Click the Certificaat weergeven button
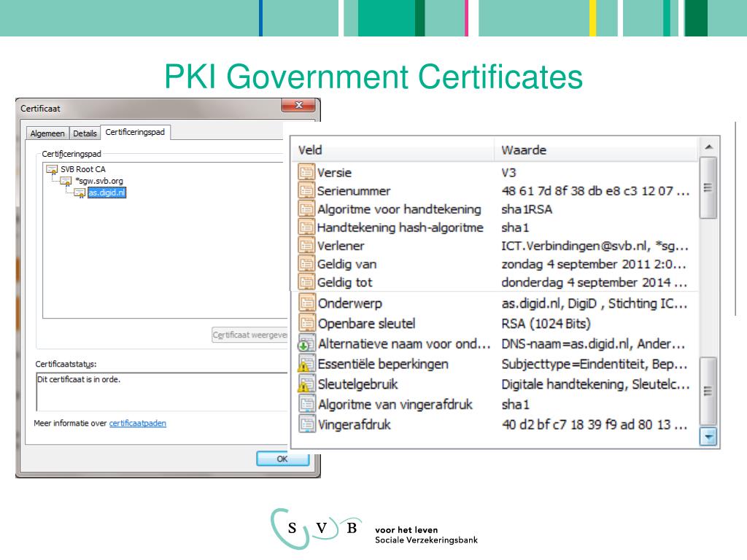Viewport: 747px width, 560px height. pos(249,335)
